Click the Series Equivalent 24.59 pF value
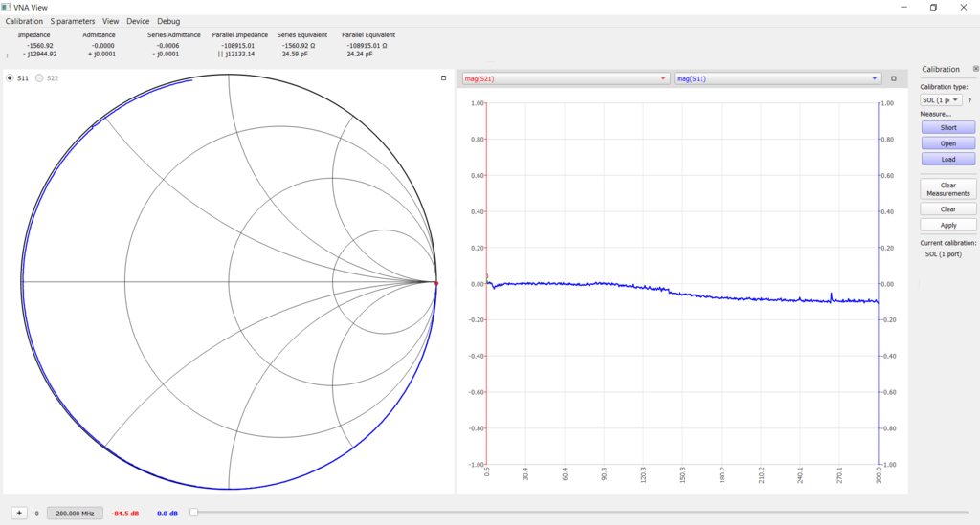 [295, 55]
